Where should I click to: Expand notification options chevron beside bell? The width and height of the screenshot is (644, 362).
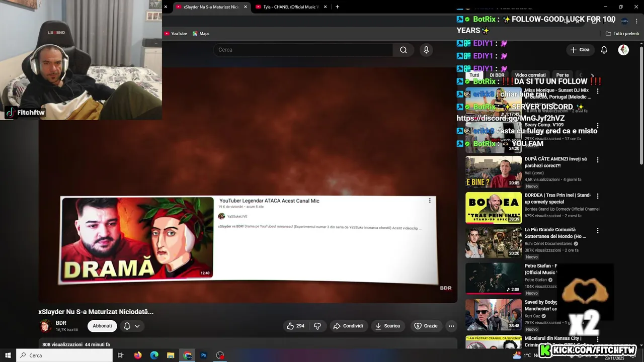click(x=137, y=326)
